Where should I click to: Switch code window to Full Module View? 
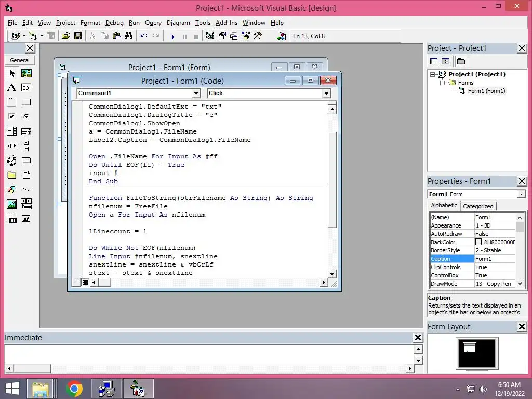(x=85, y=282)
